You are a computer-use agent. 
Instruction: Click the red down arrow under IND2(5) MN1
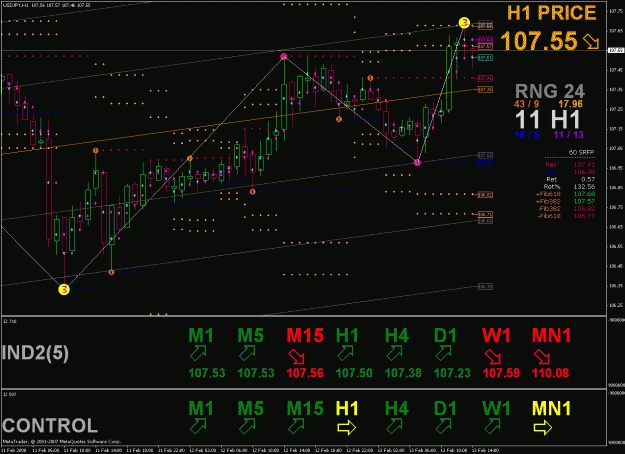542,356
